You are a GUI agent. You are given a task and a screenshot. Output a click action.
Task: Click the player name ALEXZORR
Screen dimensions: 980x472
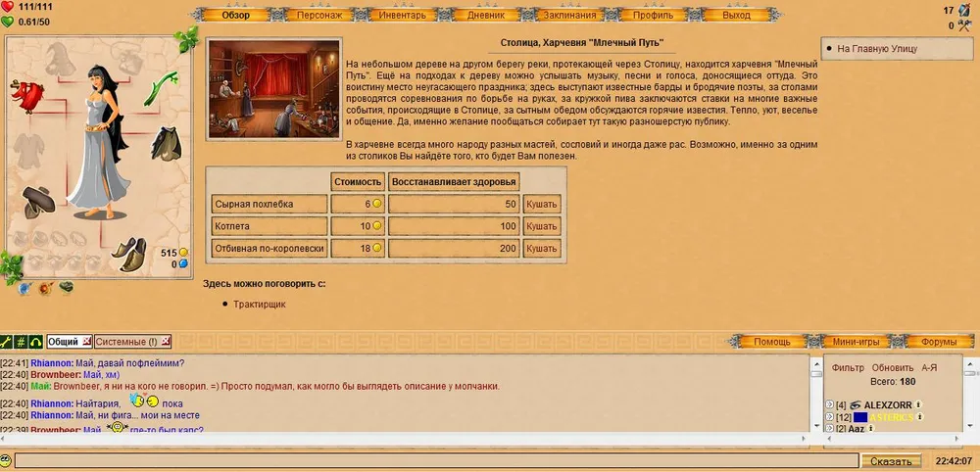click(888, 404)
